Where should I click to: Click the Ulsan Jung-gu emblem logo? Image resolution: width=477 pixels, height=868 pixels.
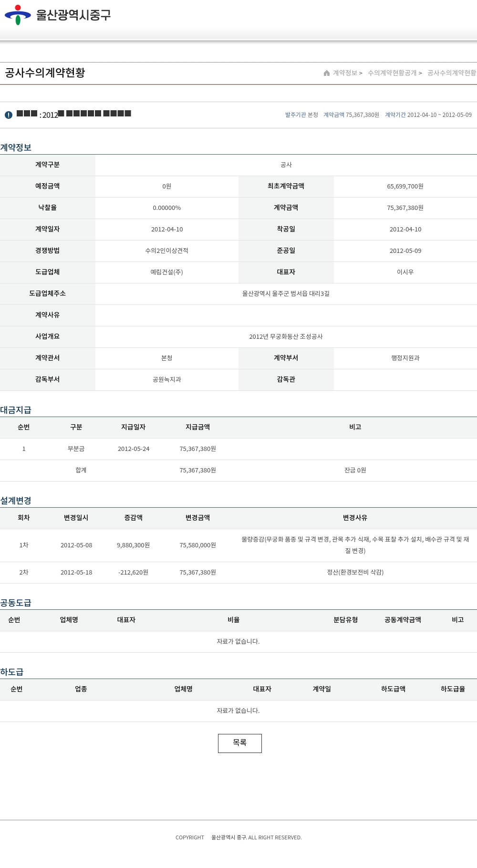coord(18,15)
